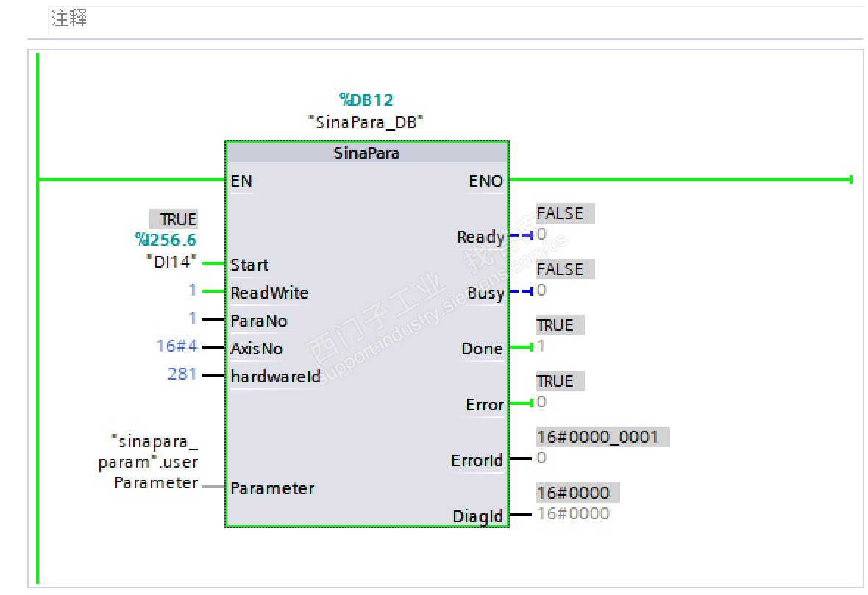Click the grey 16#0000 operand at DiagId

574,513
